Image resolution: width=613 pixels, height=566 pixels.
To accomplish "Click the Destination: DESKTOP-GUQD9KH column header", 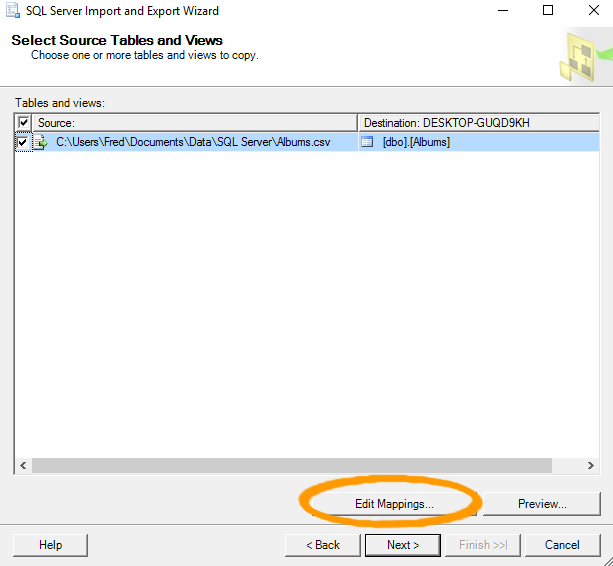I will (x=479, y=123).
